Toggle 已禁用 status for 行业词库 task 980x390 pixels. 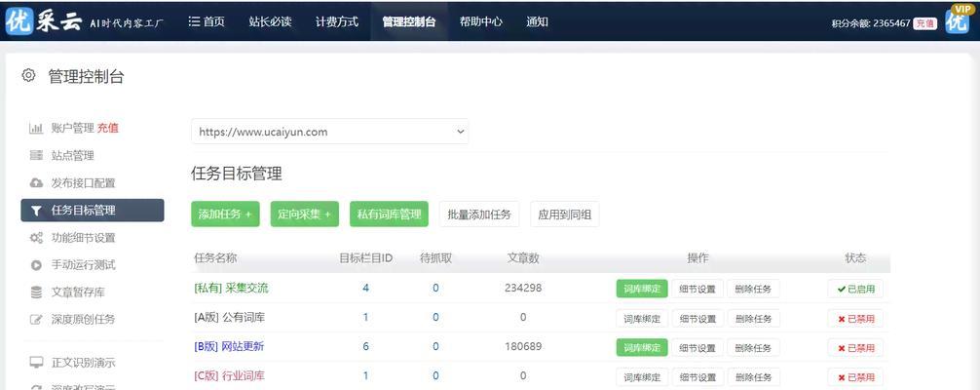pos(855,377)
